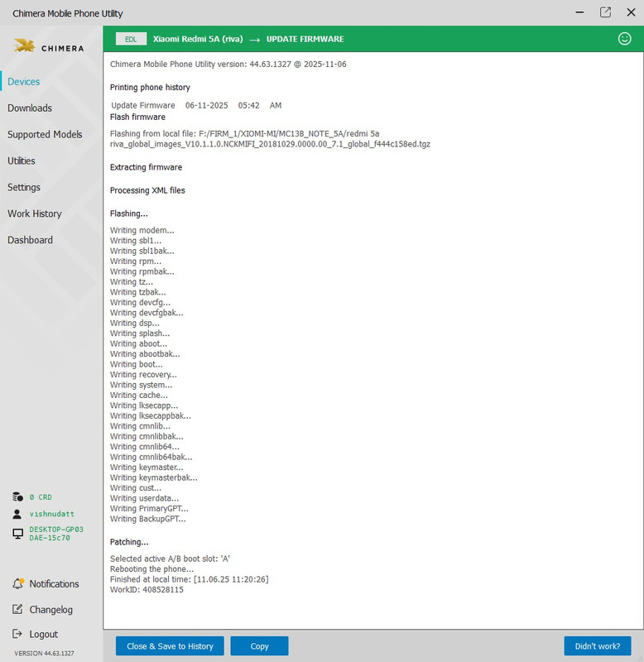The image size is (644, 662).
Task: Click Extracting firmware line
Action: pos(147,167)
